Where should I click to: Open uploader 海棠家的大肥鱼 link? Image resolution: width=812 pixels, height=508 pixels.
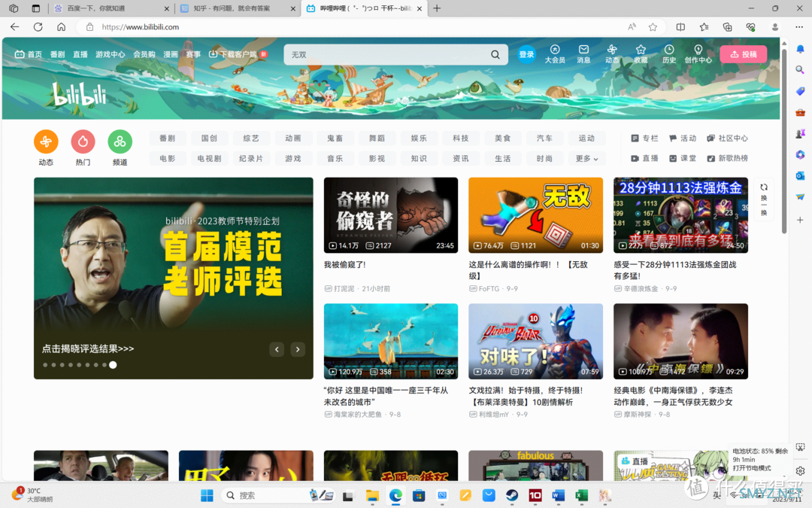358,414
